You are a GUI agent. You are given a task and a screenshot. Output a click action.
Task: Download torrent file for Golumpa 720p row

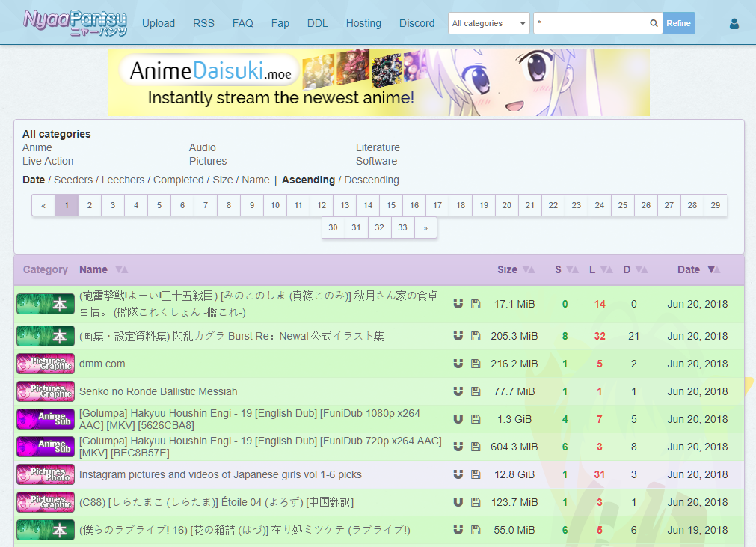click(x=476, y=447)
